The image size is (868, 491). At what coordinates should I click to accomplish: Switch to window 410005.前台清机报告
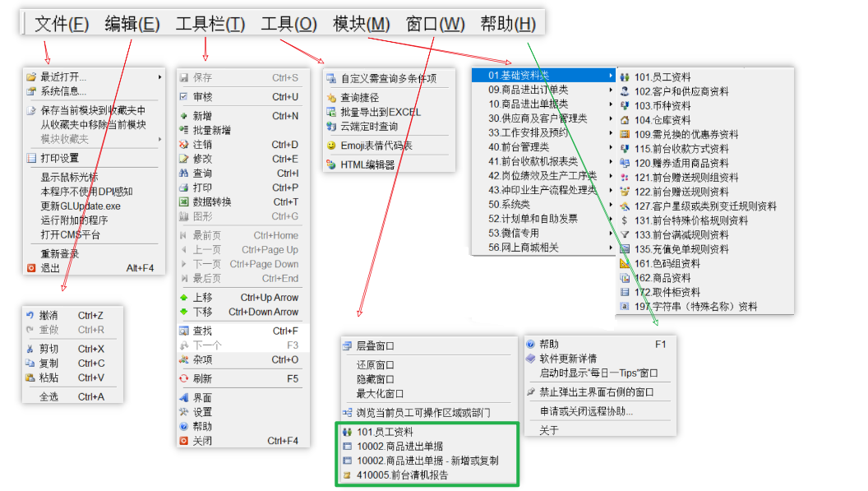pyautogui.click(x=403, y=475)
